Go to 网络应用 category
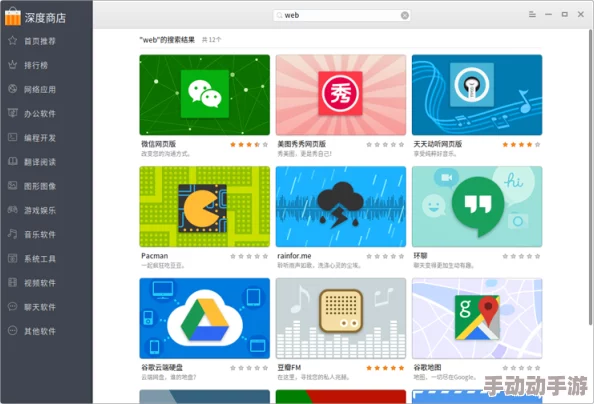 click(40, 89)
